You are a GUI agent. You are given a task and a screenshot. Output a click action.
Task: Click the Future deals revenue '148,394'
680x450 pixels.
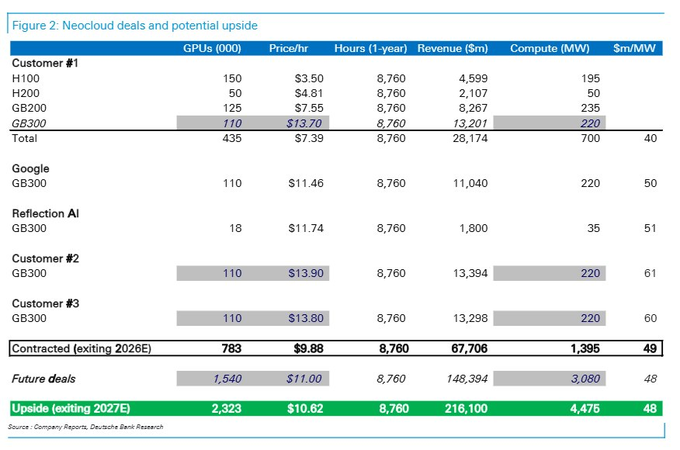467,379
